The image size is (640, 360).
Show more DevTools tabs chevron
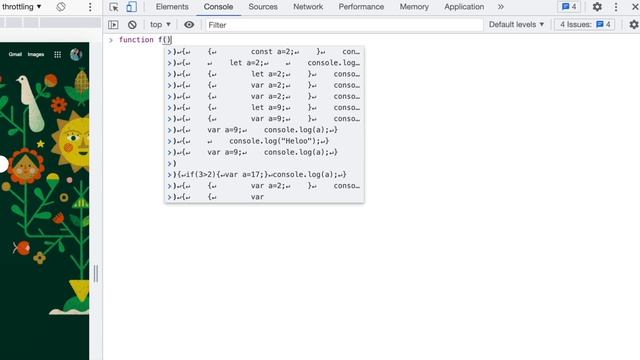click(501, 7)
